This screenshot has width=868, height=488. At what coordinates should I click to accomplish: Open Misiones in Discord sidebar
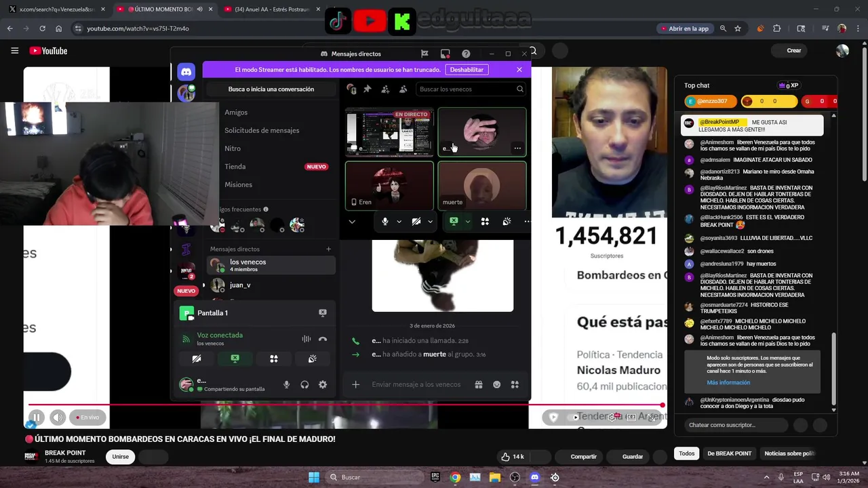(x=238, y=184)
